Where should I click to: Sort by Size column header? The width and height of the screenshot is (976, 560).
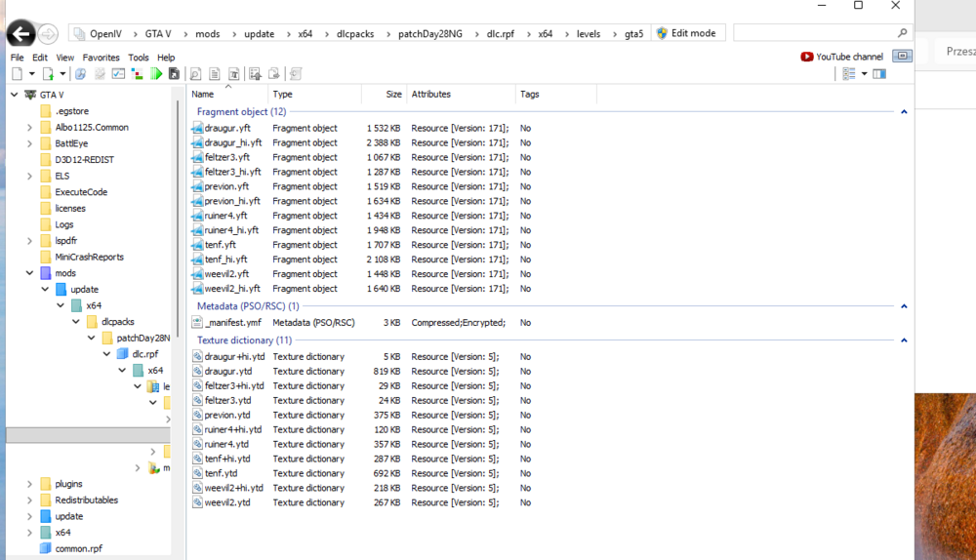pyautogui.click(x=393, y=94)
